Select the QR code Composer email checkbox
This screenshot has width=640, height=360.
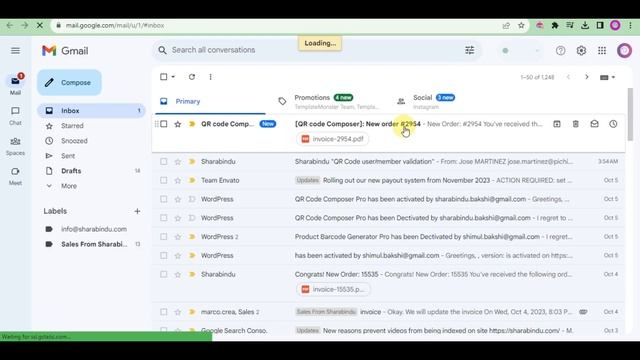pos(164,124)
